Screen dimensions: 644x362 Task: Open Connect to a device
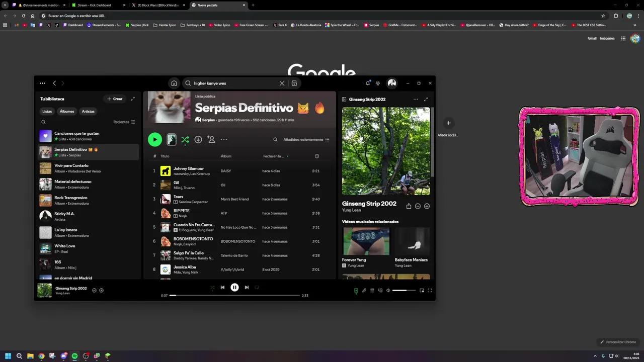tap(380, 291)
